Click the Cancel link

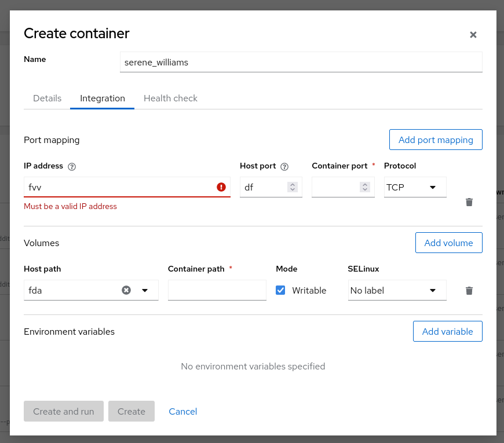pyautogui.click(x=182, y=411)
